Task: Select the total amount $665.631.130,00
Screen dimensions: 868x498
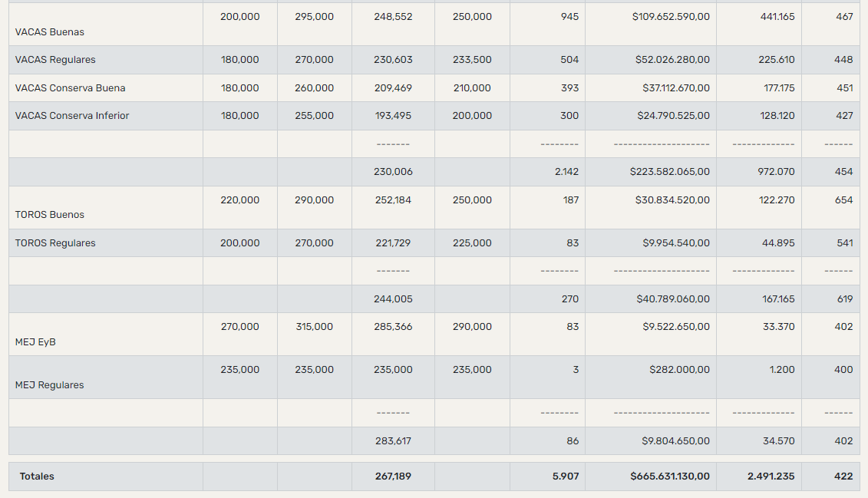Action: (x=670, y=477)
